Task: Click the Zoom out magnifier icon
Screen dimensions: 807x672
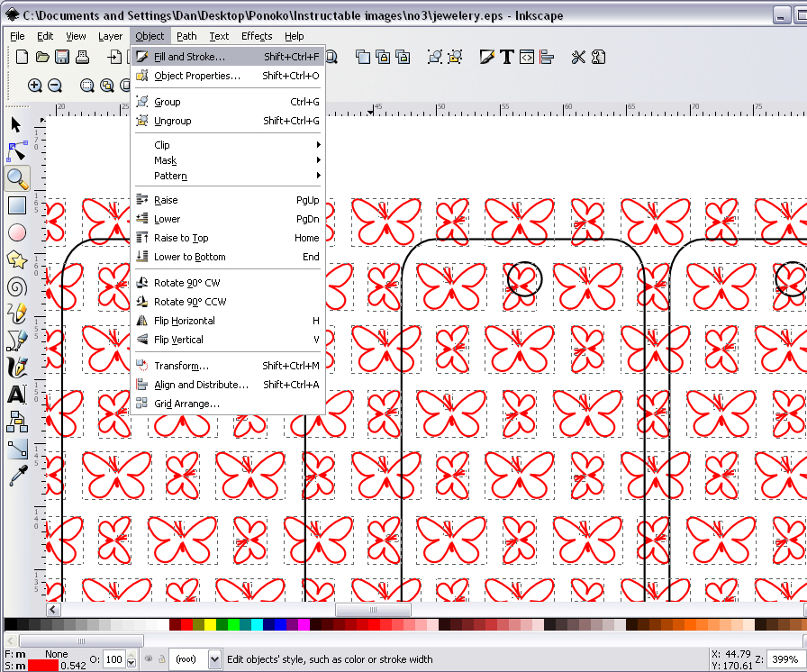Action: pyautogui.click(x=55, y=86)
